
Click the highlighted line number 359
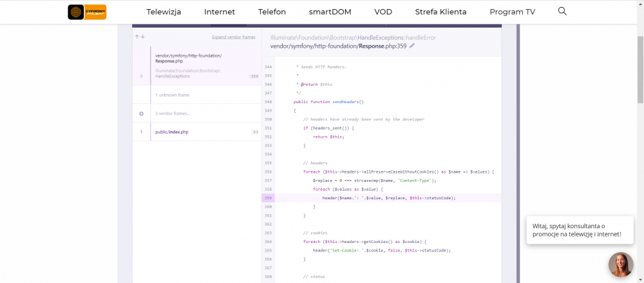(268, 198)
